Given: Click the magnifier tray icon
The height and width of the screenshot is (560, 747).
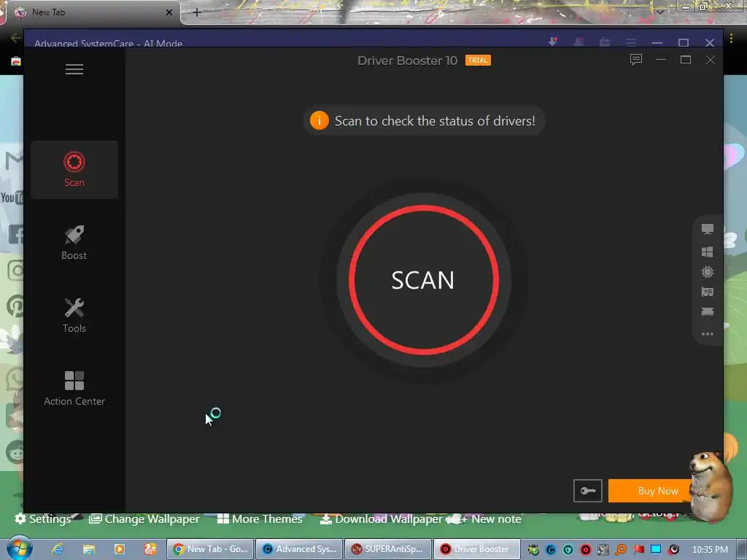Looking at the screenshot, I should coord(621,550).
